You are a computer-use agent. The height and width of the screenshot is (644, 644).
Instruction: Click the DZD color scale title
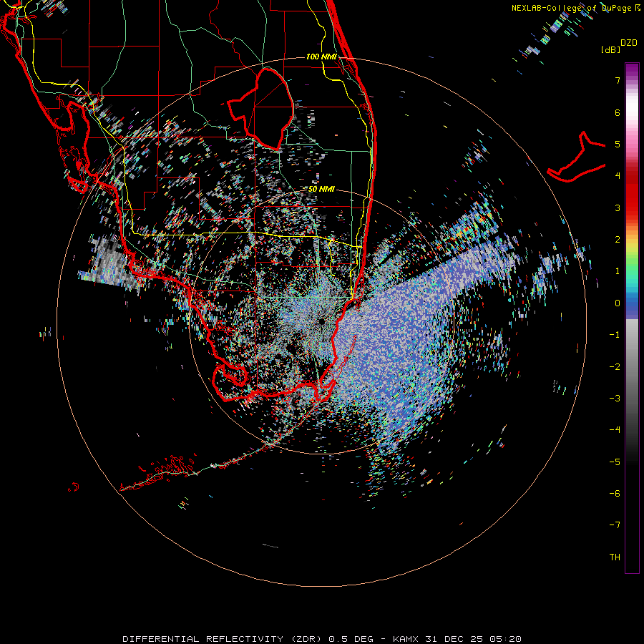coord(629,43)
